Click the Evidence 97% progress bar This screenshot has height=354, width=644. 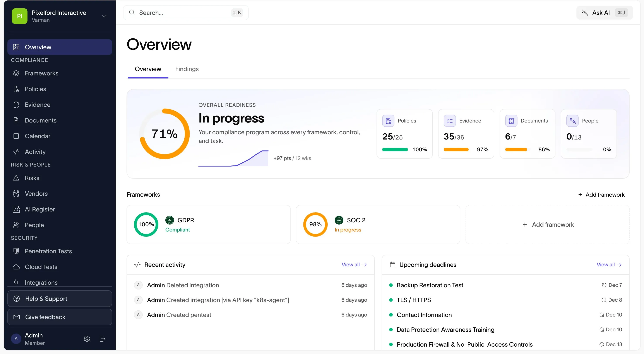[x=456, y=149]
